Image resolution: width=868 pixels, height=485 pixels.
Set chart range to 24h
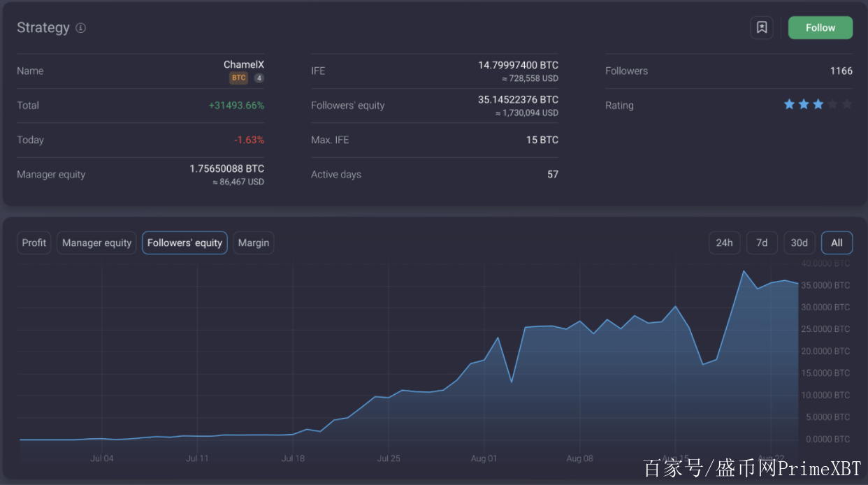coord(725,243)
